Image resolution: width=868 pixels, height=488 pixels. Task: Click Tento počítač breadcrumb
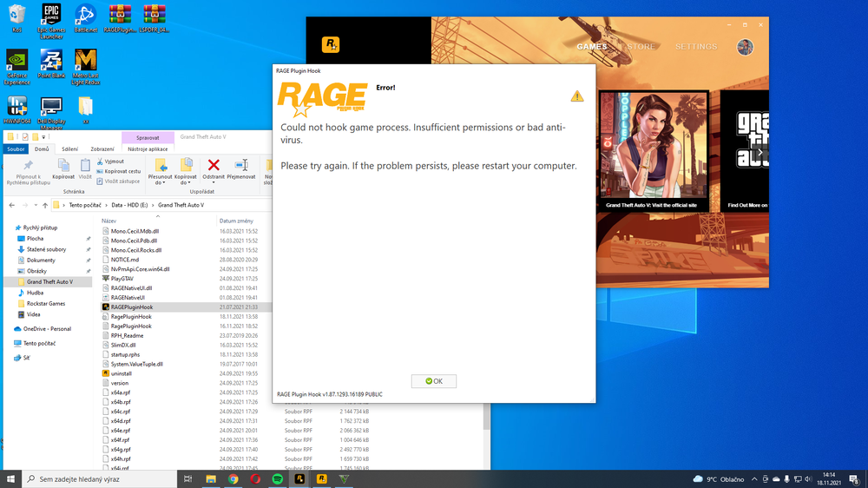click(x=85, y=205)
